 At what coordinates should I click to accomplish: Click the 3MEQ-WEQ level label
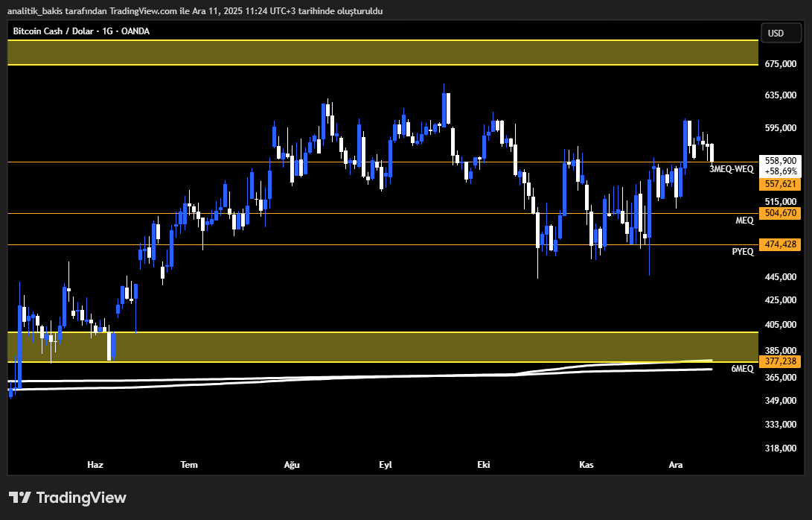coord(731,169)
